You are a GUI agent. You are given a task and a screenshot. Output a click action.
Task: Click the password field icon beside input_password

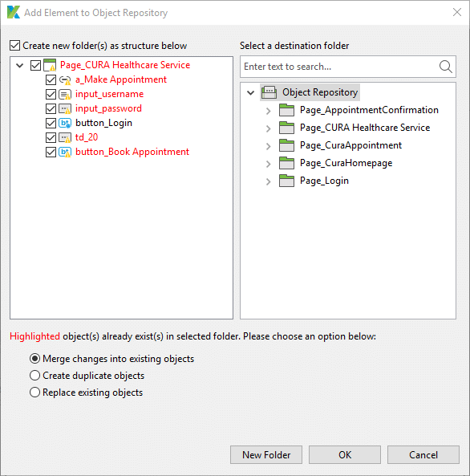[x=65, y=108]
